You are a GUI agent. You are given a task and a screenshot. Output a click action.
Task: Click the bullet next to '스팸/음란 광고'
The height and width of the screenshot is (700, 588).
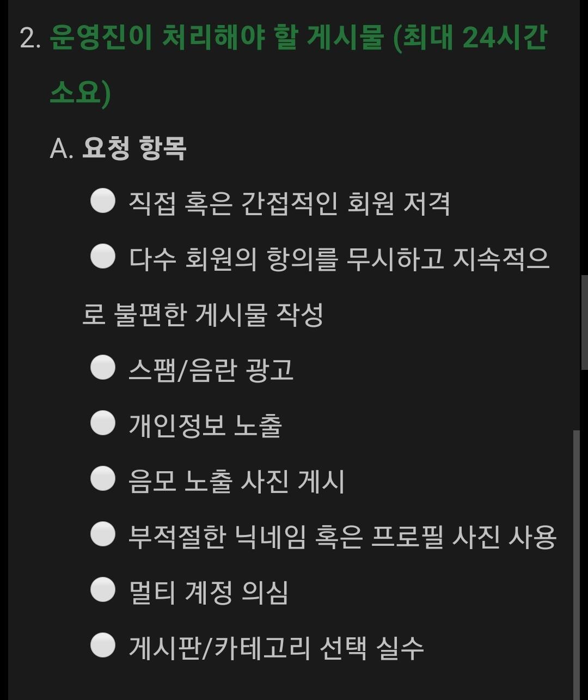click(102, 368)
